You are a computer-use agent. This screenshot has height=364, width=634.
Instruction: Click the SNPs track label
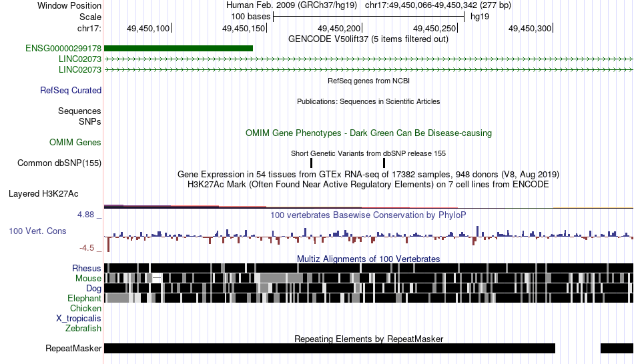90,121
